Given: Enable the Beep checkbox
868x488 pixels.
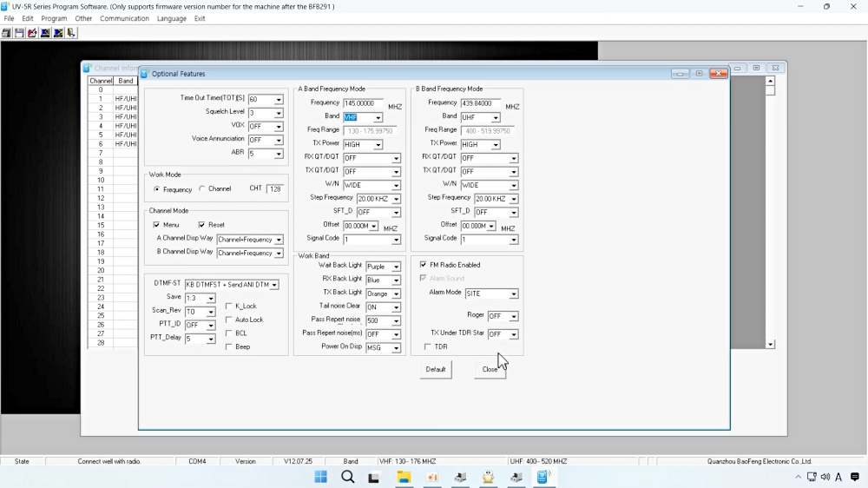Looking at the screenshot, I should 228,346.
